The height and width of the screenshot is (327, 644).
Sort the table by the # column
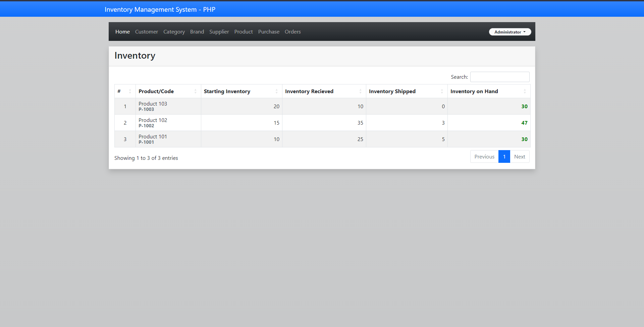119,91
